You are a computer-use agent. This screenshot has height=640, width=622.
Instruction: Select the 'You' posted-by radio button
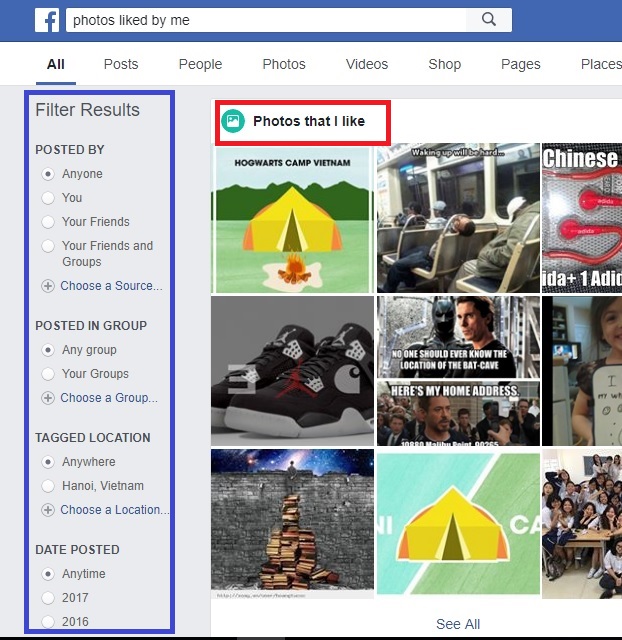coord(47,198)
